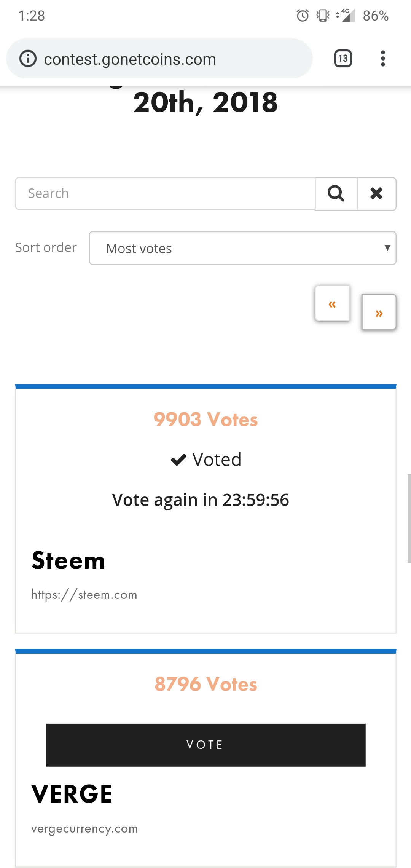This screenshot has width=411, height=868.
Task: Focus the Search input field
Action: tap(165, 194)
